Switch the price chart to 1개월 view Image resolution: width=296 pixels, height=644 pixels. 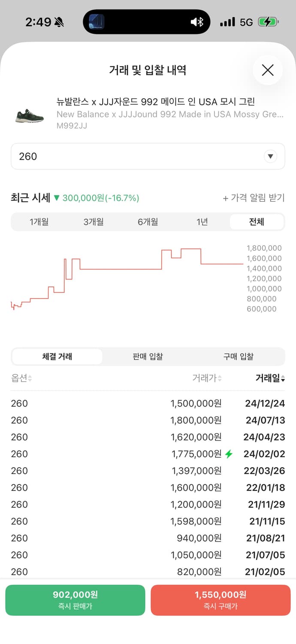pos(39,222)
